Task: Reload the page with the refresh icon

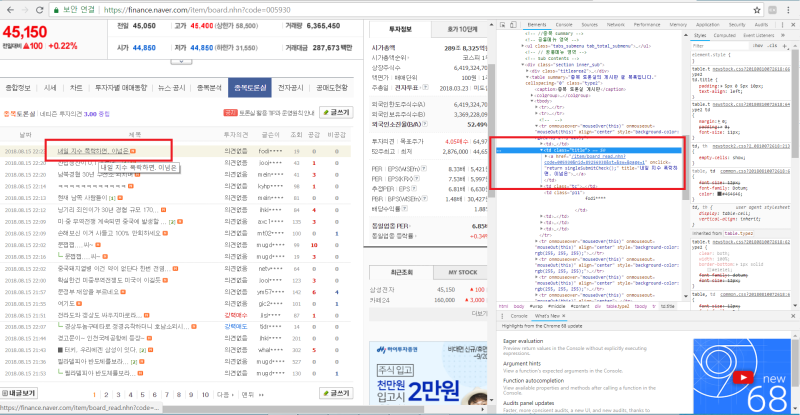Action: (x=39, y=10)
